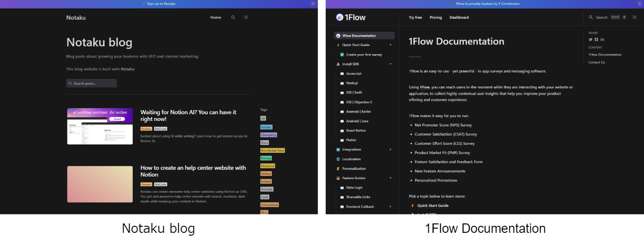Share 1Flow docs on LinkedIn

click(602, 40)
